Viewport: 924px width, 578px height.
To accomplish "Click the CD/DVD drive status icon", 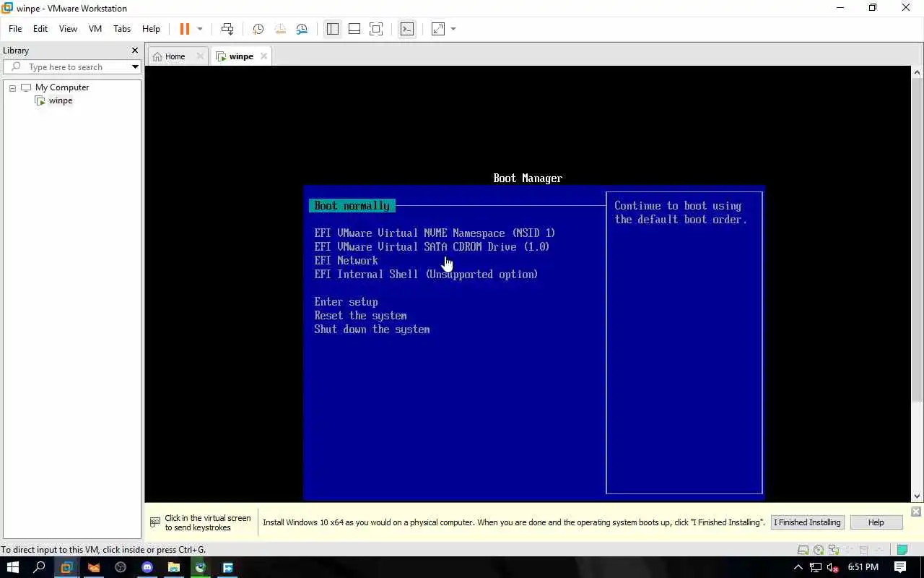I will tap(818, 550).
